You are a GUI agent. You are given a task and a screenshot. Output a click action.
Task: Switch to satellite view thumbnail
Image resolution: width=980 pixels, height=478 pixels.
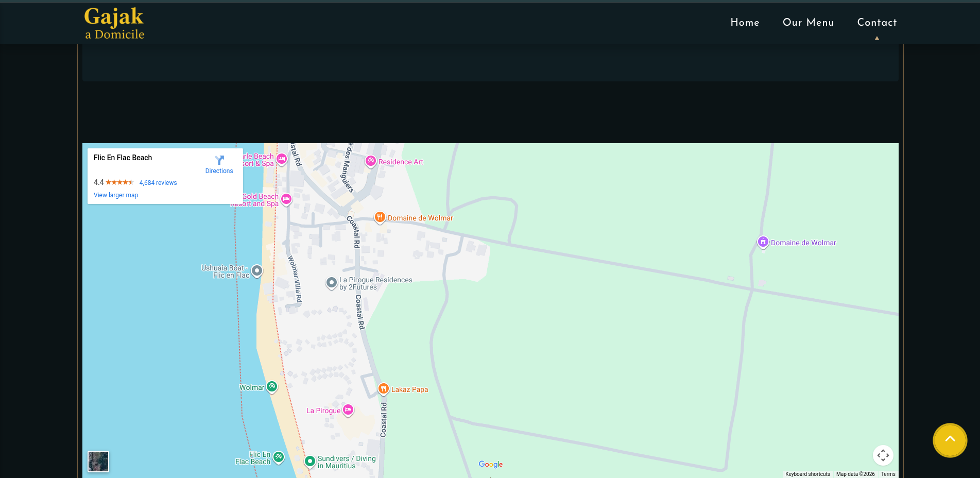(98, 462)
